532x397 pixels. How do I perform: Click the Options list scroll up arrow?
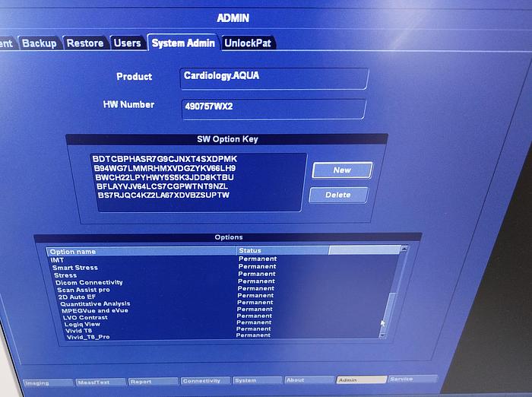pyautogui.click(x=404, y=249)
